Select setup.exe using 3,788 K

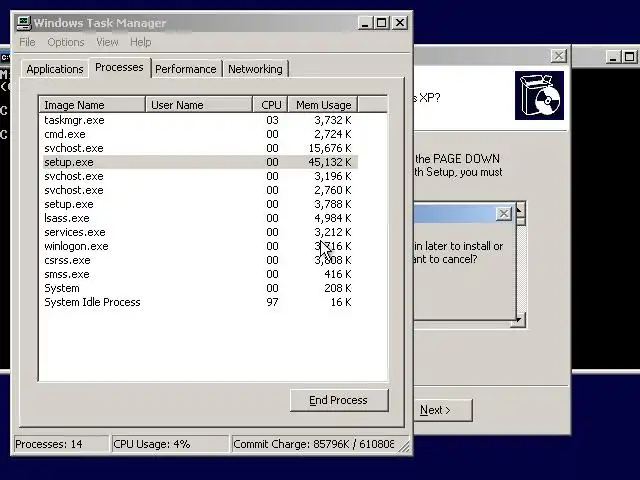point(200,204)
